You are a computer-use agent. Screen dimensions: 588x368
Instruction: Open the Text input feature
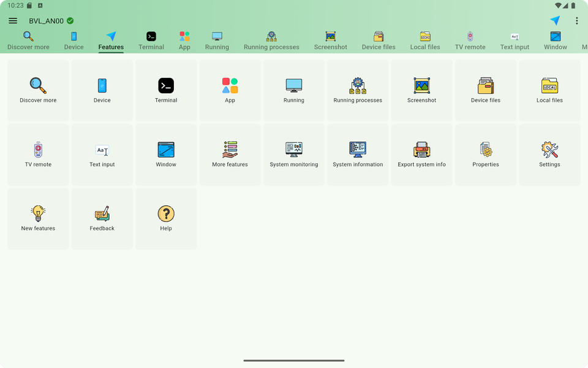[102, 154]
